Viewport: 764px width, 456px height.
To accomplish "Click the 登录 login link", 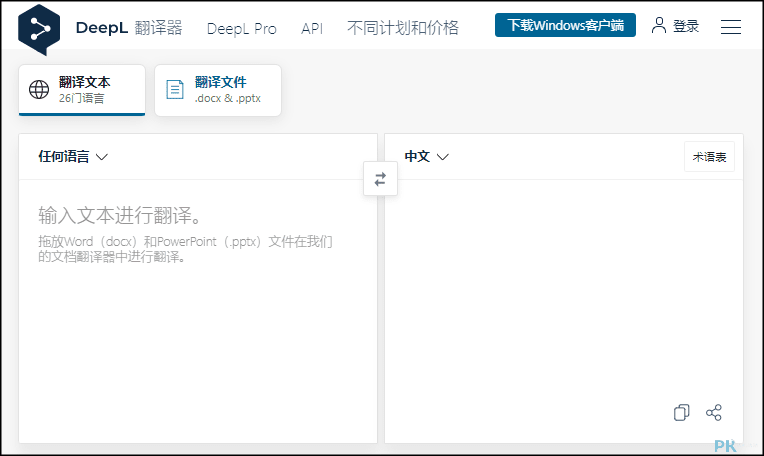I will (686, 26).
